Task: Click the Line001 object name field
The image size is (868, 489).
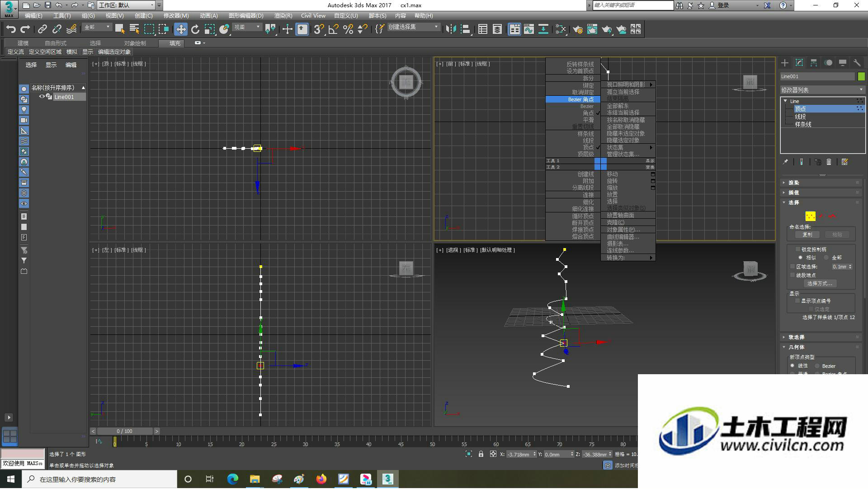Action: pyautogui.click(x=817, y=76)
